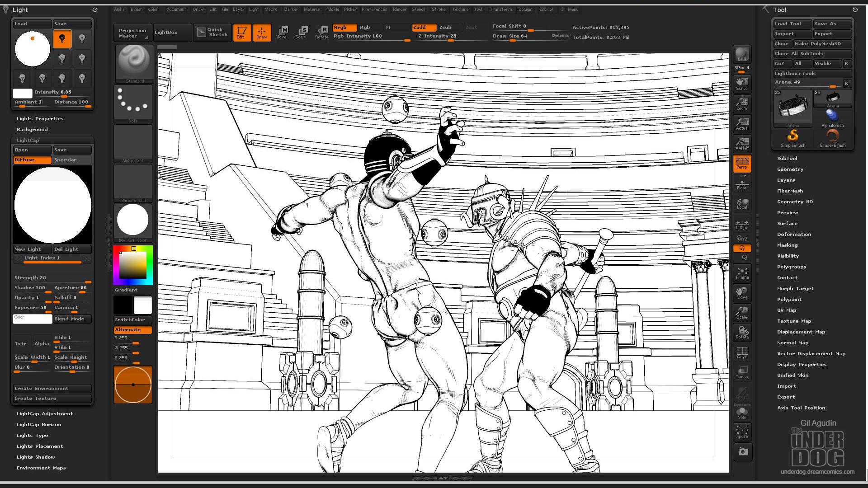Expand the FiberMesh subpalette
This screenshot has height=488, width=868.
tap(790, 191)
